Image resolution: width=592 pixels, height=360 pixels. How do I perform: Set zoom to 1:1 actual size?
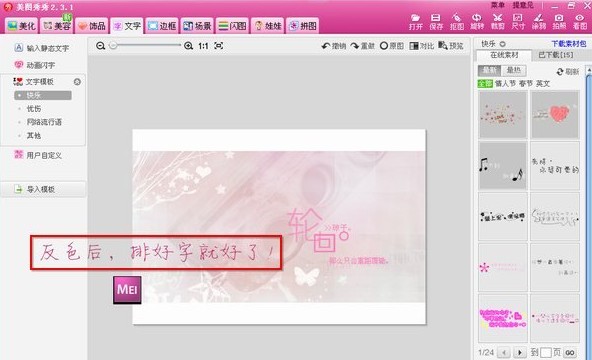click(x=203, y=46)
